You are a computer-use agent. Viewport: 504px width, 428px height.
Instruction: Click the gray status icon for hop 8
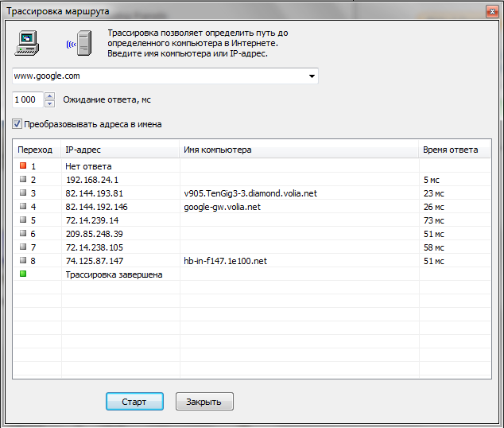[22, 261]
